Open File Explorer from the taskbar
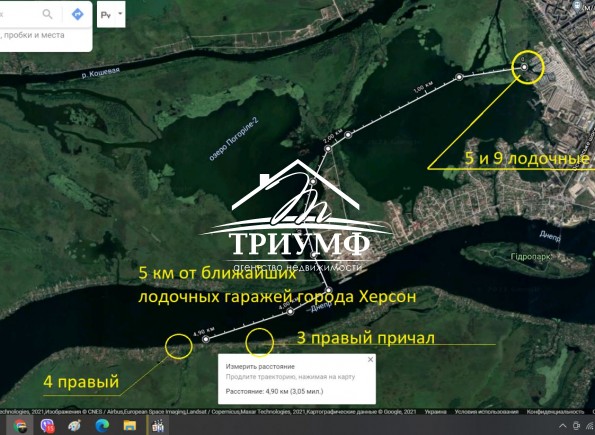This screenshot has width=595, height=435. click(129, 426)
